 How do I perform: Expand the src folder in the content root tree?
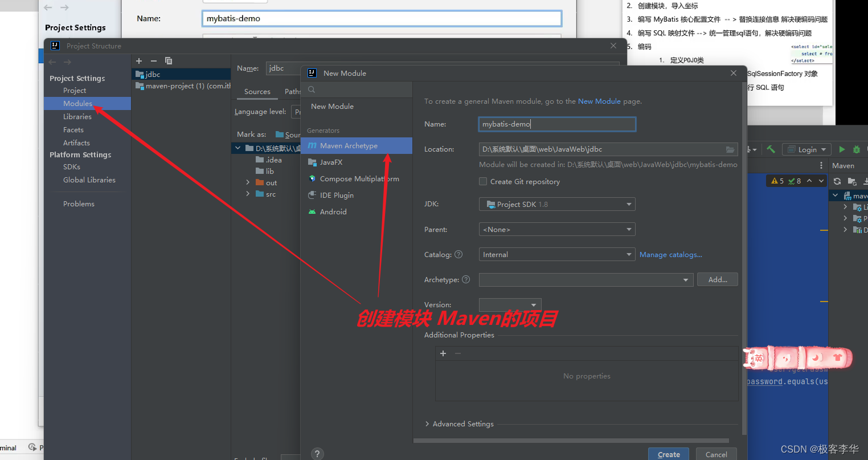[248, 194]
